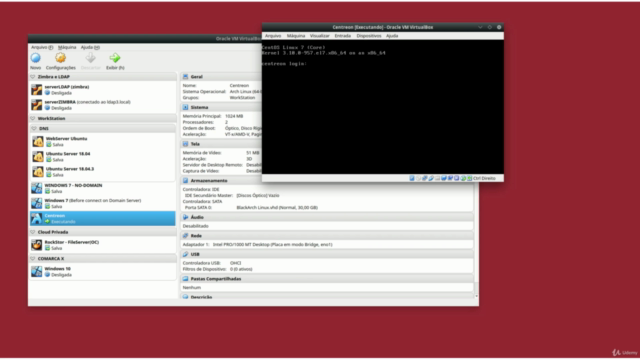Click the USB section icon
Screen dimensions: 640x360
point(185,254)
